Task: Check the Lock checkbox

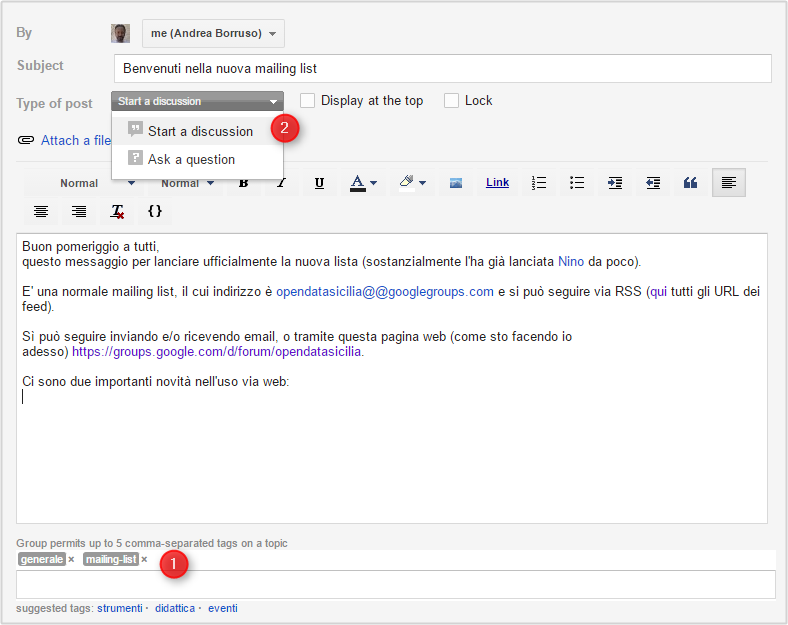Action: click(452, 101)
